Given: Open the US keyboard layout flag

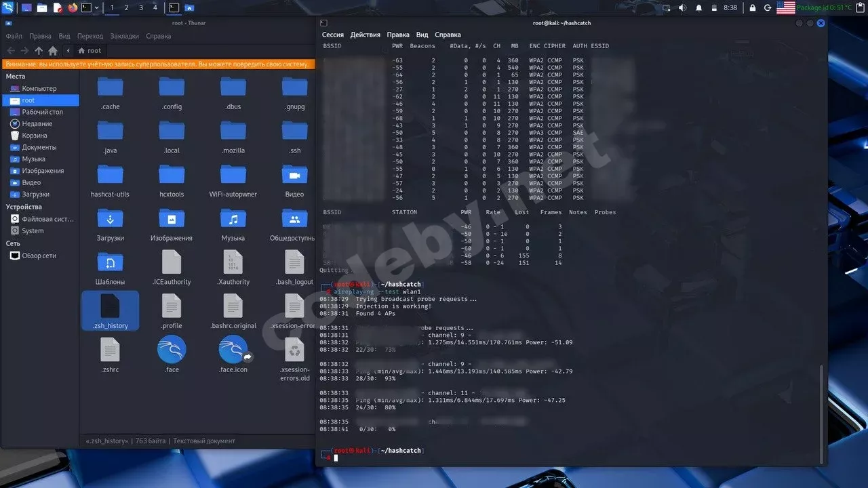Looking at the screenshot, I should coord(786,7).
